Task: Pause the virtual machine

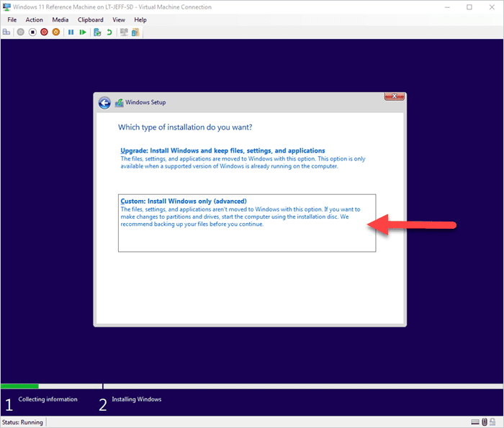Action: (71, 32)
